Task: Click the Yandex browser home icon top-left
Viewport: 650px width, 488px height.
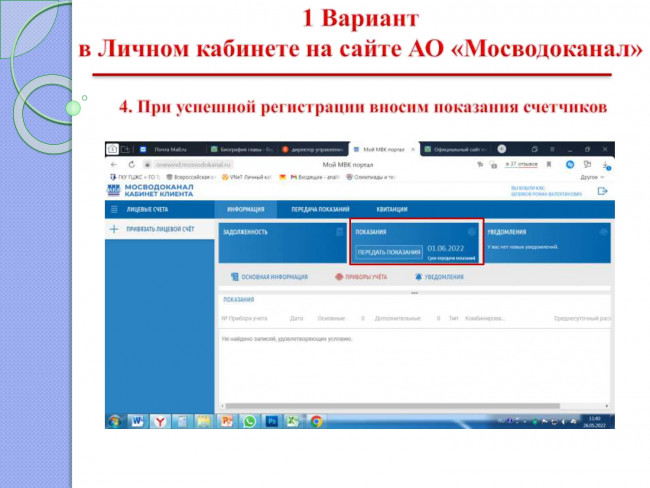Action: tap(112, 149)
